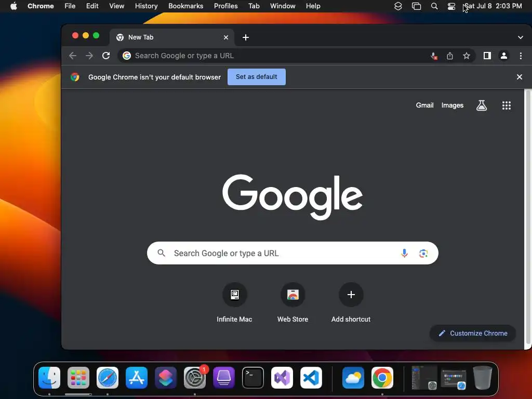Click the date and time in menu bar
532x399 pixels.
[x=493, y=6]
